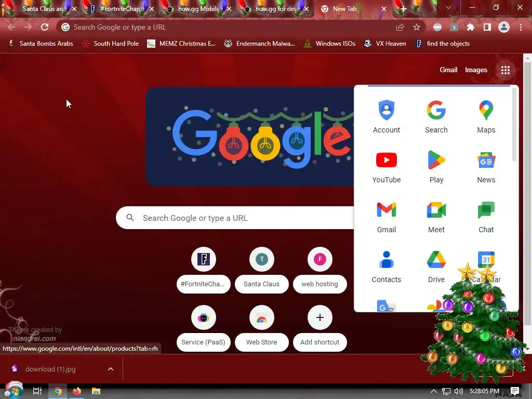The width and height of the screenshot is (532, 399).
Task: Reload the current page
Action: coord(45,27)
